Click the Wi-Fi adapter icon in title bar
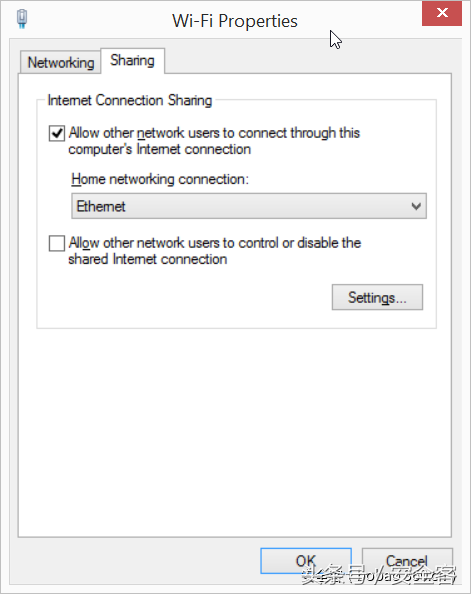Viewport: 471px width, 594px height. point(22,19)
